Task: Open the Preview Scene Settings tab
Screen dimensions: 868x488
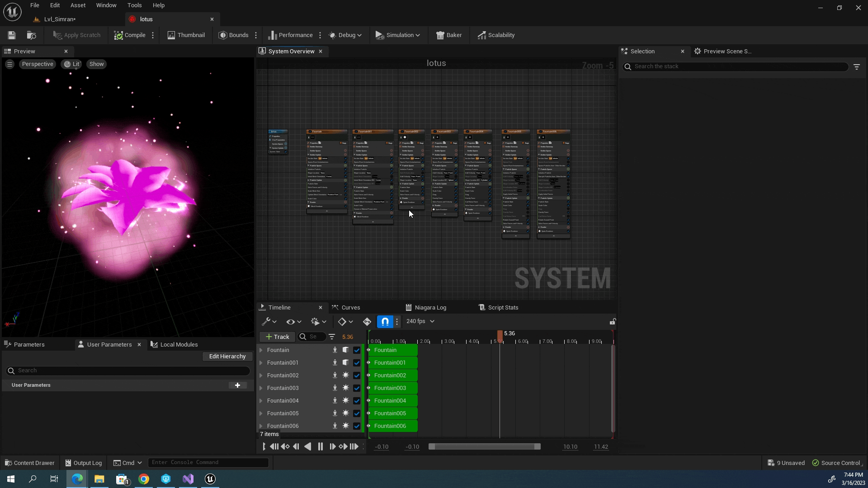Action: (723, 52)
